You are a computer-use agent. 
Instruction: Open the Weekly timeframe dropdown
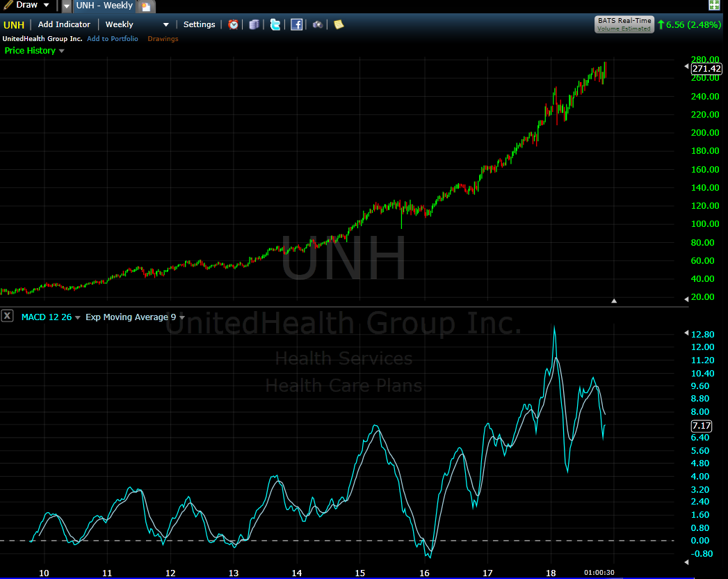tap(137, 24)
